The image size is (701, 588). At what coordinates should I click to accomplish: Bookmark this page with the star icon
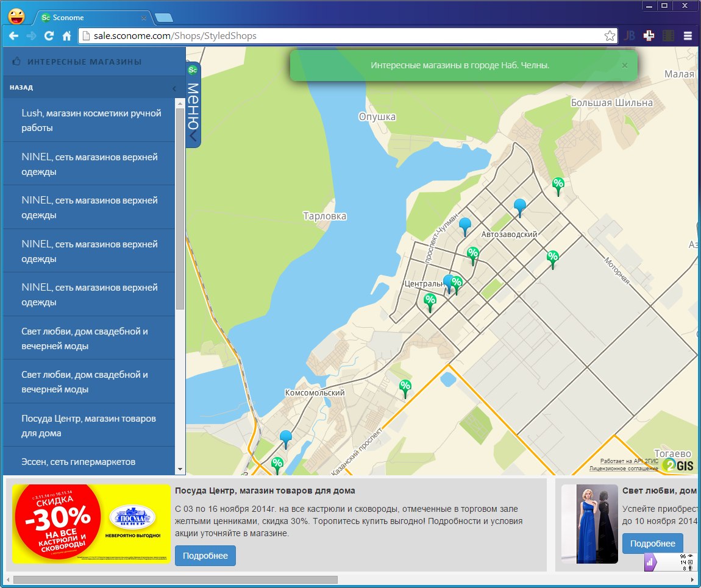coord(610,36)
